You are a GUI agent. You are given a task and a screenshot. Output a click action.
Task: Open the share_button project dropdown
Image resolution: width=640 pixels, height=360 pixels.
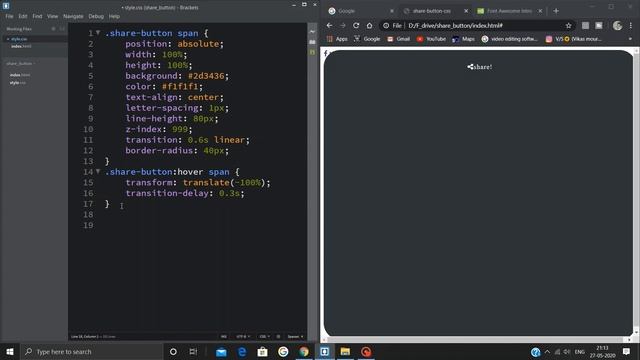point(21,64)
